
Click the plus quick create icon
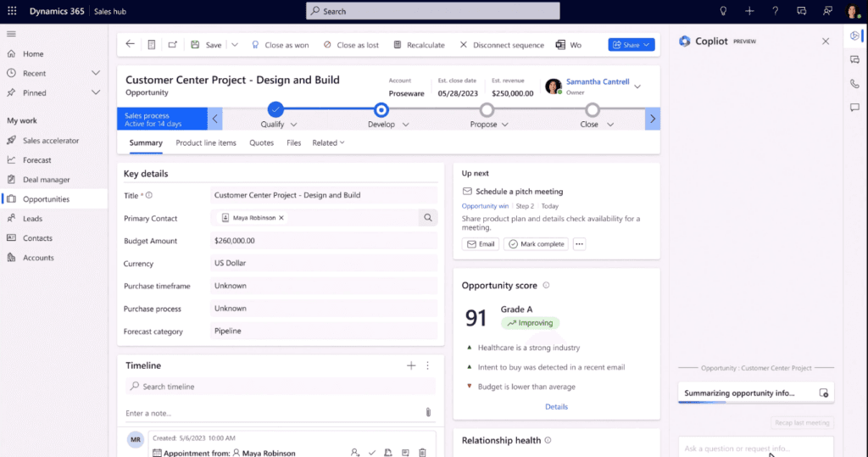[x=749, y=11]
